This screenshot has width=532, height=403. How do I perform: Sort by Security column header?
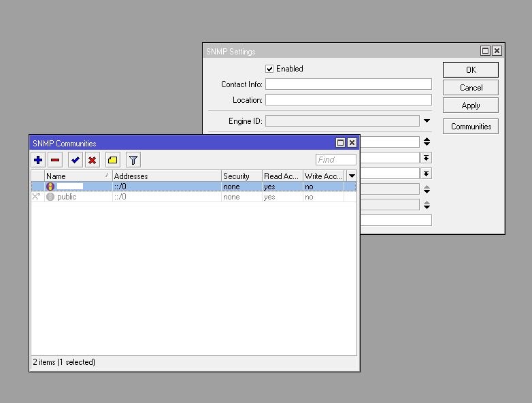pos(242,176)
